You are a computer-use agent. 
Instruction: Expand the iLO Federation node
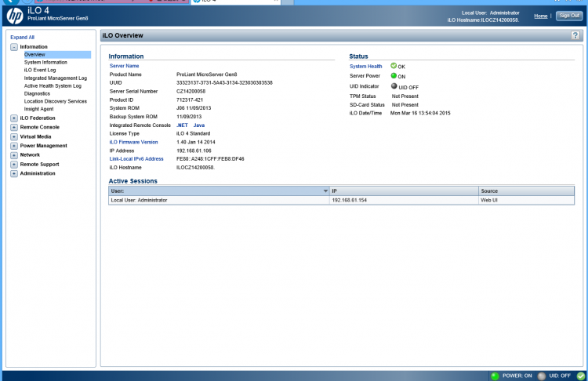tap(14, 118)
